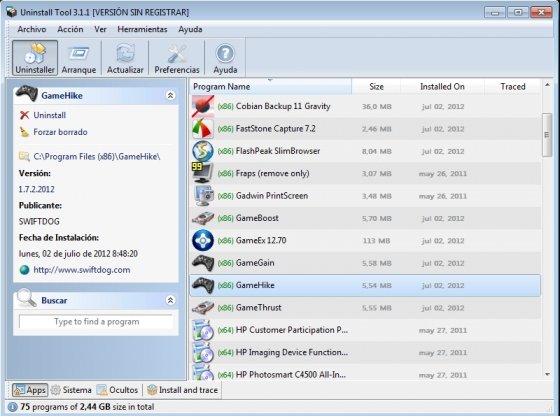
Task: Click the broom Forzar borrado icon
Action: click(x=24, y=132)
